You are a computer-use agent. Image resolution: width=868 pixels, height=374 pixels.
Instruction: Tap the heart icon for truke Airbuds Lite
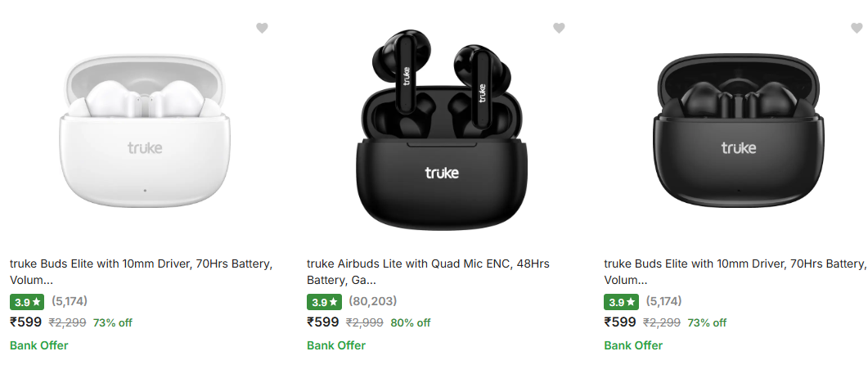tap(559, 28)
